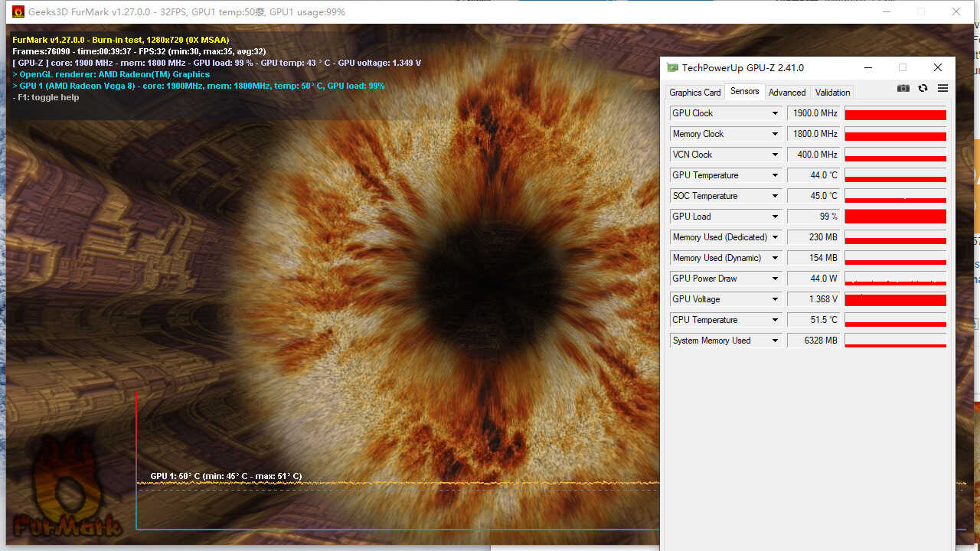Screen dimensions: 980x551
Task: Expand Memory Used (Dynamic) dropdown
Action: (775, 258)
